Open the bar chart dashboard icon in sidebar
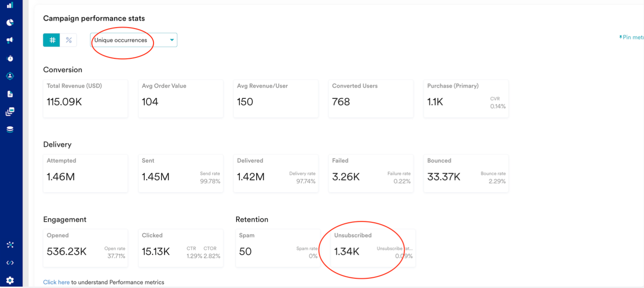This screenshot has width=644, height=288. click(10, 5)
